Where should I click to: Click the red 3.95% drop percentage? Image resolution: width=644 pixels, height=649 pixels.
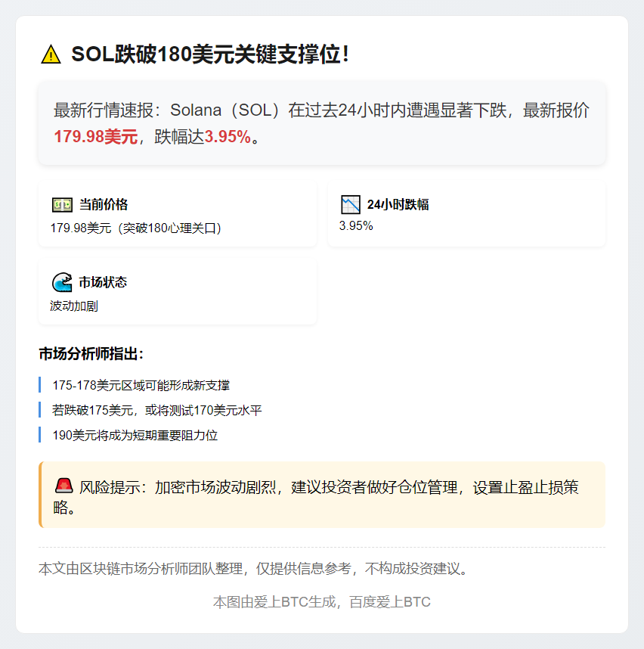[227, 137]
